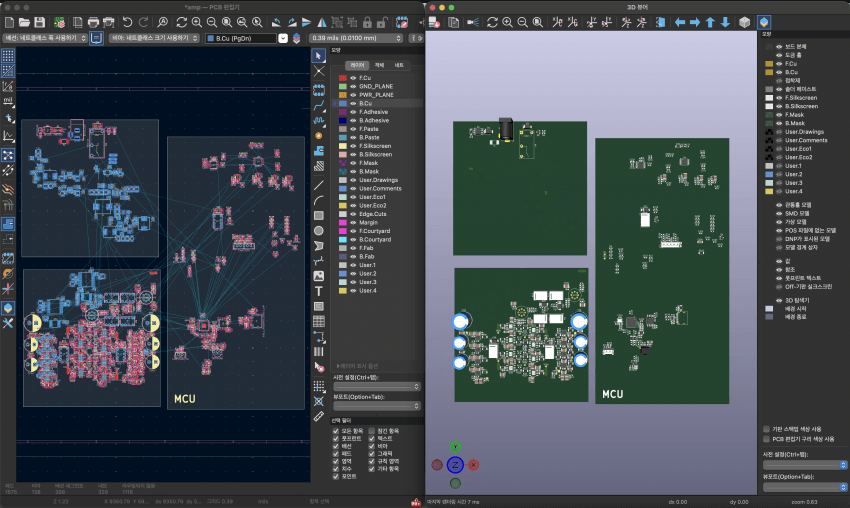Zoom in on the PCB editor canvas
The height and width of the screenshot is (508, 850).
pyautogui.click(x=197, y=22)
